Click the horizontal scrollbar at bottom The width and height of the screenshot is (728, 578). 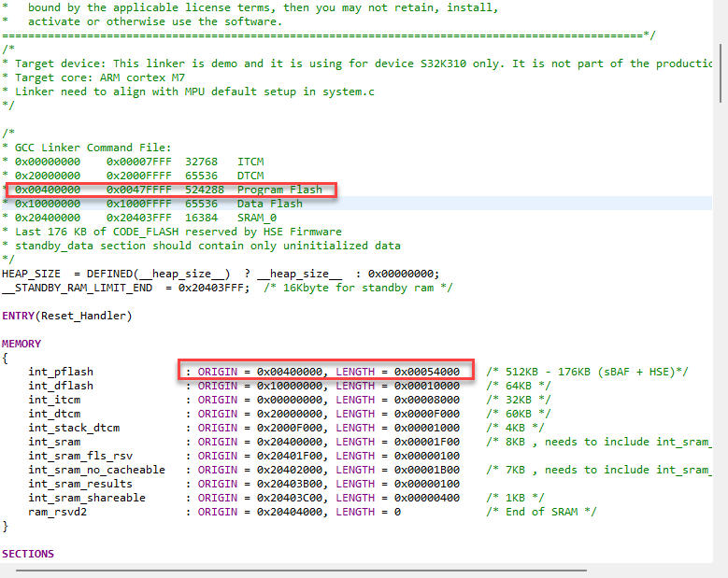301,571
